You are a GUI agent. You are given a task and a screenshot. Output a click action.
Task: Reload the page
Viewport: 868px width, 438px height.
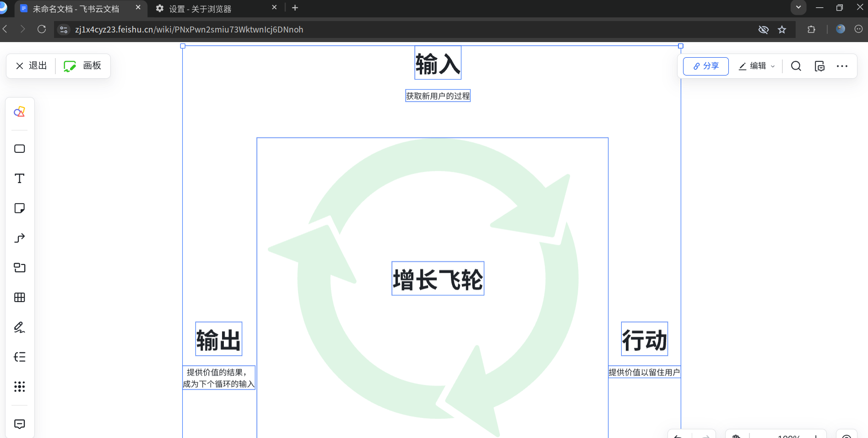point(42,29)
